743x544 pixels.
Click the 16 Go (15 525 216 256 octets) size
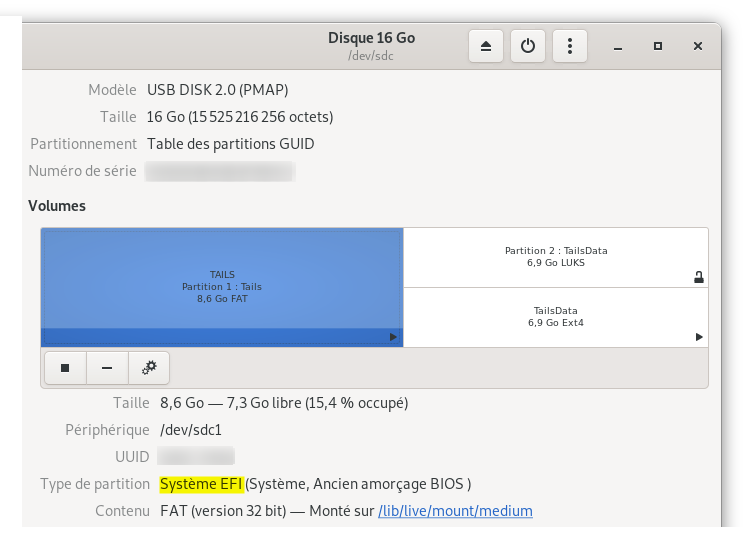click(x=240, y=117)
